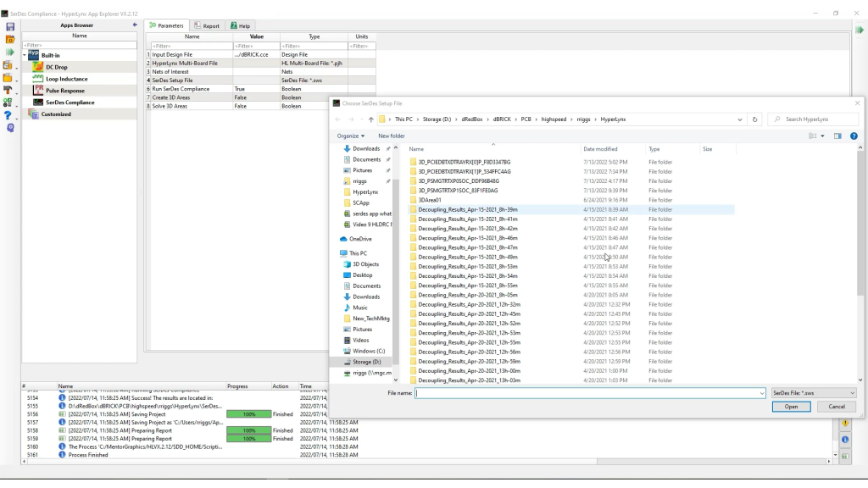Select folder 3D_PSMGTRTXP1SOC_83F1FE0AG
This screenshot has width=868, height=488.
[x=458, y=191]
